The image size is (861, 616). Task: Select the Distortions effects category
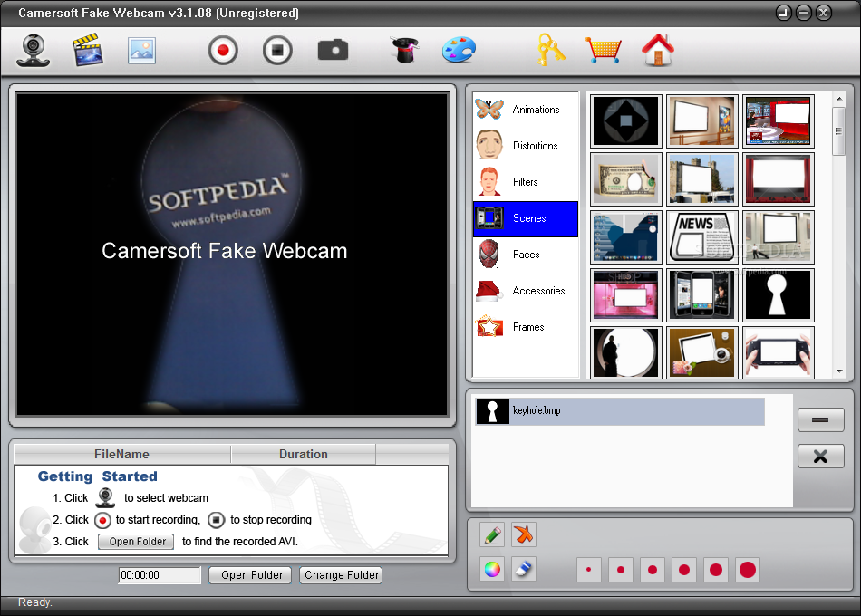click(x=526, y=146)
